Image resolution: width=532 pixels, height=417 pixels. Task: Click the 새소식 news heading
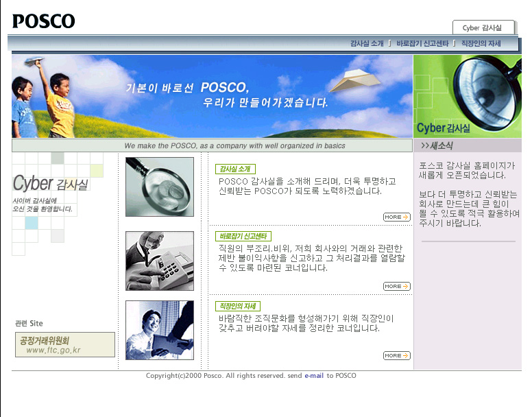coord(437,146)
